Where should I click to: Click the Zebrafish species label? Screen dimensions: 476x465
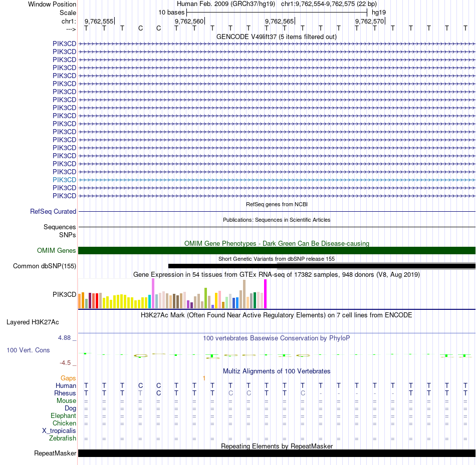pyautogui.click(x=63, y=438)
